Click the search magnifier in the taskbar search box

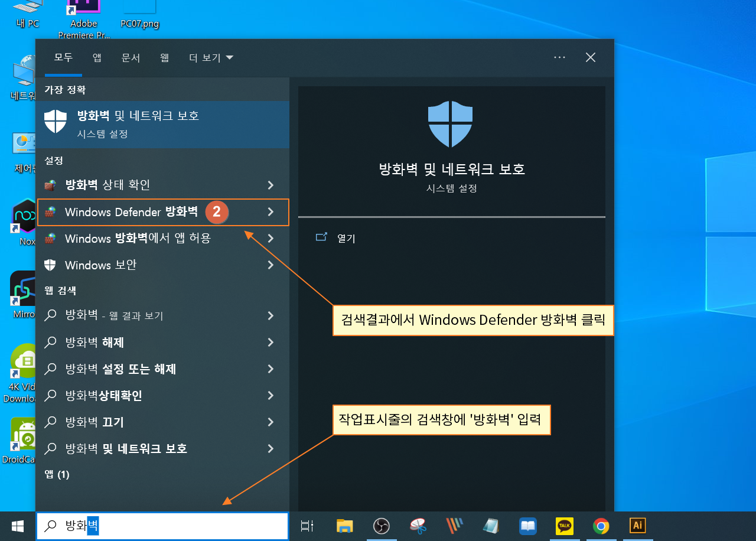(x=51, y=526)
